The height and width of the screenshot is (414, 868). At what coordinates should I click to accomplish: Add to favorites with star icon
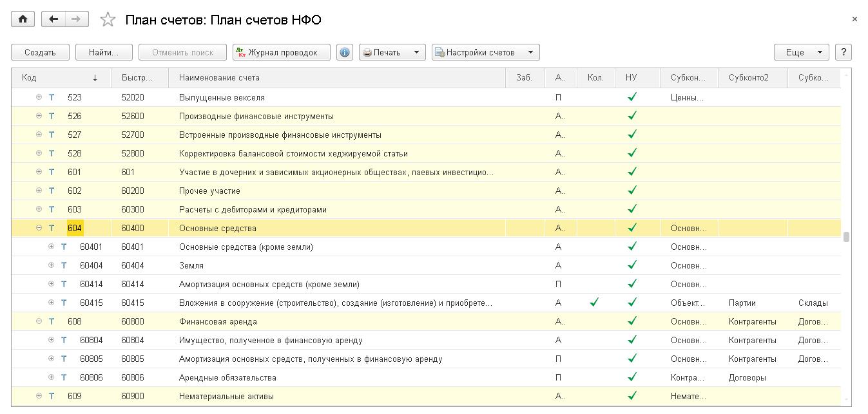pyautogui.click(x=108, y=20)
